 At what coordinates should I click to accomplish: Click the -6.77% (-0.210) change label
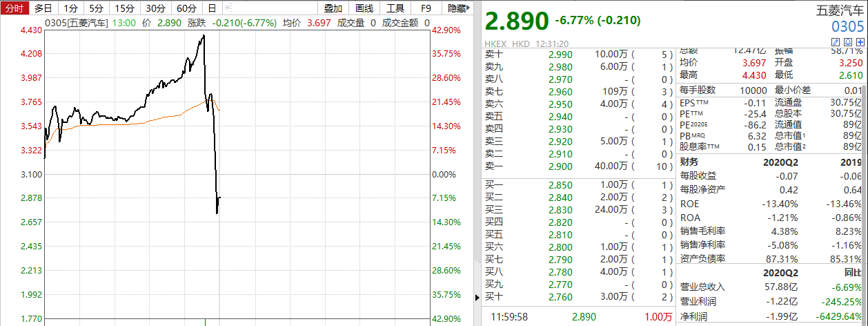click(598, 20)
